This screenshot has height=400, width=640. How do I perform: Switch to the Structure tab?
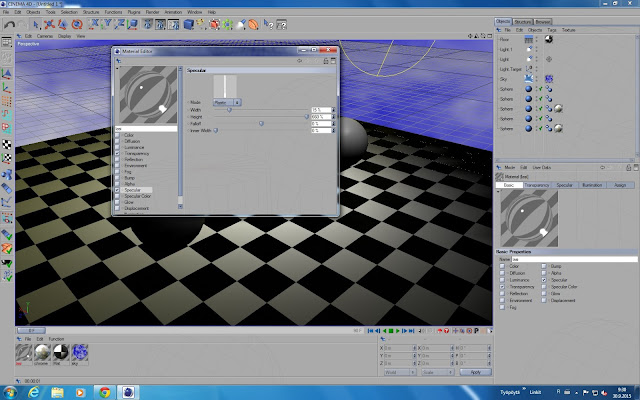(522, 22)
